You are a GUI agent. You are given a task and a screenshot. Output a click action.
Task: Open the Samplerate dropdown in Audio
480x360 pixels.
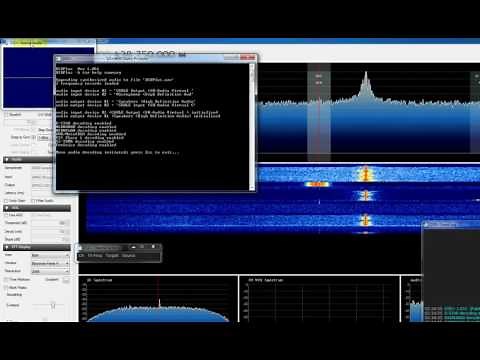[x=42, y=168]
